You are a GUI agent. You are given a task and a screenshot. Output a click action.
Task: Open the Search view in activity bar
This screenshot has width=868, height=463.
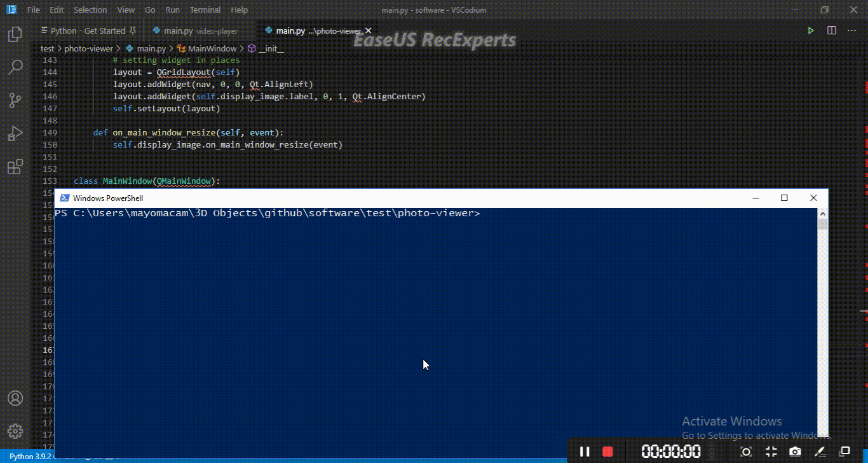click(15, 67)
